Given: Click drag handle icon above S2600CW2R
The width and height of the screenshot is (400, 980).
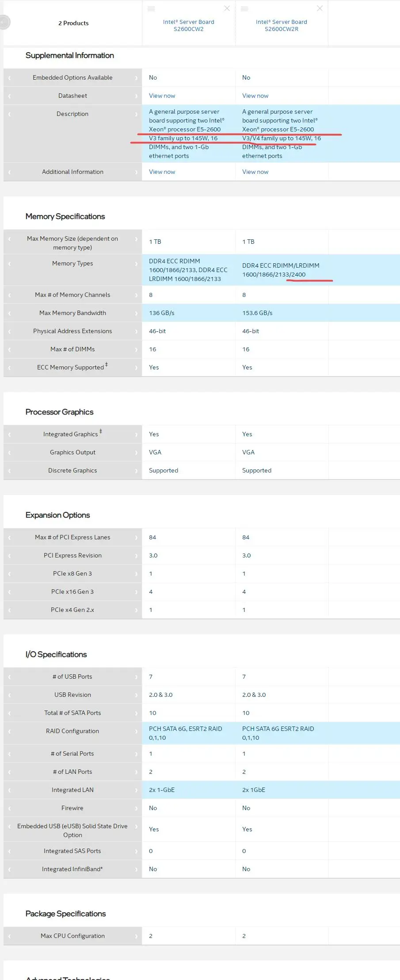Looking at the screenshot, I should (x=244, y=9).
